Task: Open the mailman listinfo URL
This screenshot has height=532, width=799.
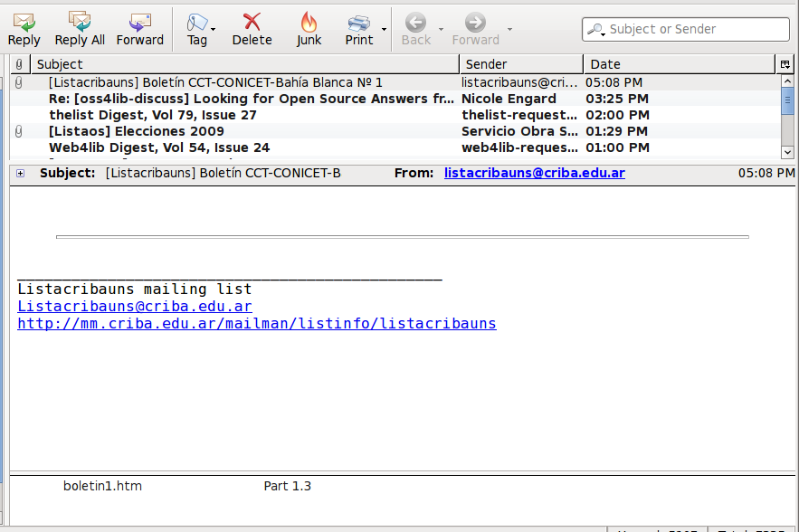Action: 256,323
